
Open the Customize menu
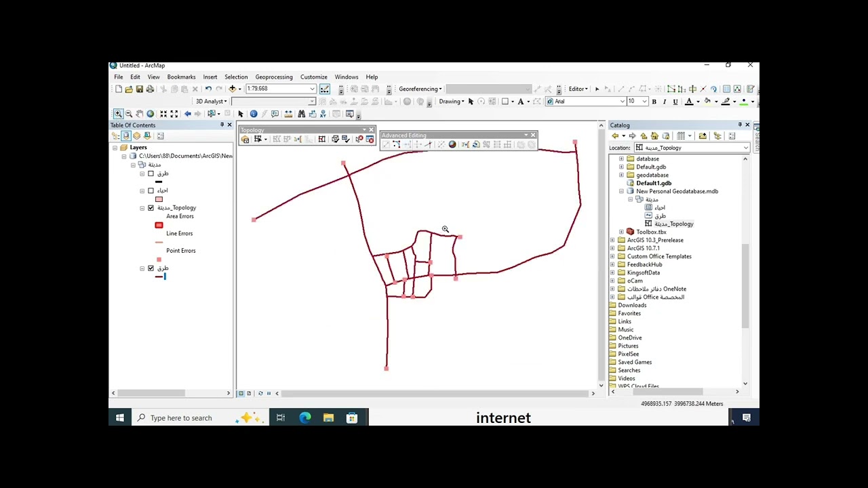pos(314,77)
